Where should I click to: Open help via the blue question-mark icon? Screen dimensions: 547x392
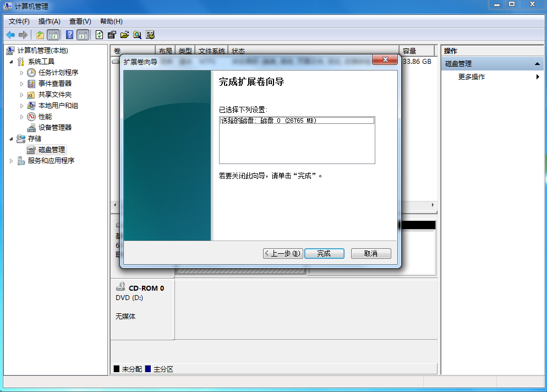click(x=70, y=34)
